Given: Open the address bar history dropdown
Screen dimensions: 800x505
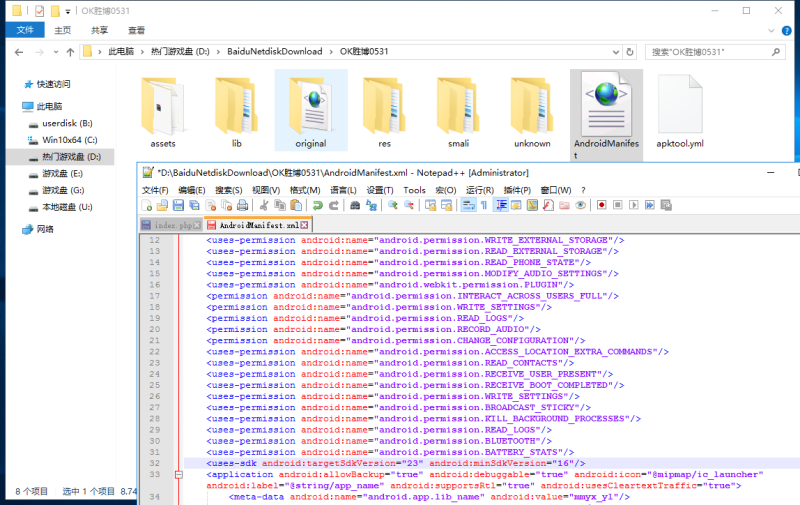Looking at the screenshot, I should pyautogui.click(x=616, y=52).
